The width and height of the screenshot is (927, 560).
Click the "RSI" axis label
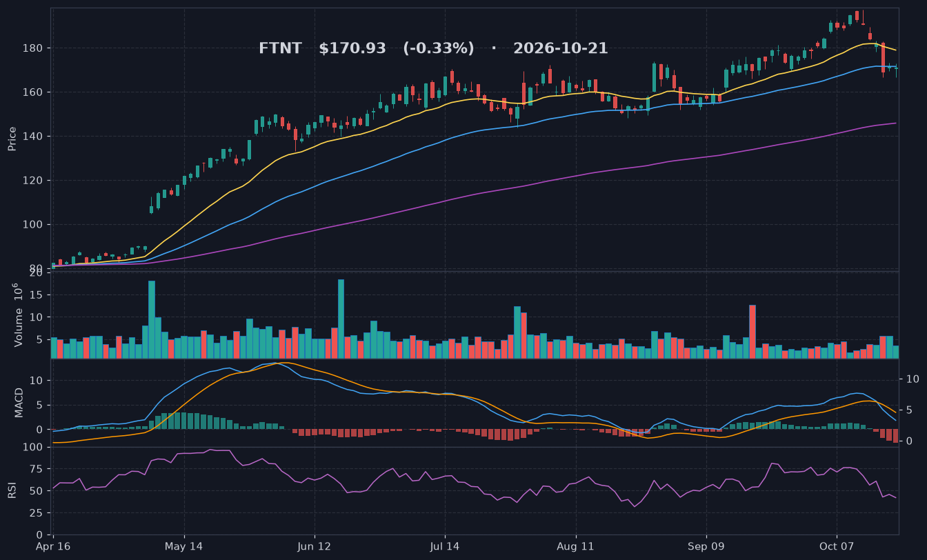12,490
